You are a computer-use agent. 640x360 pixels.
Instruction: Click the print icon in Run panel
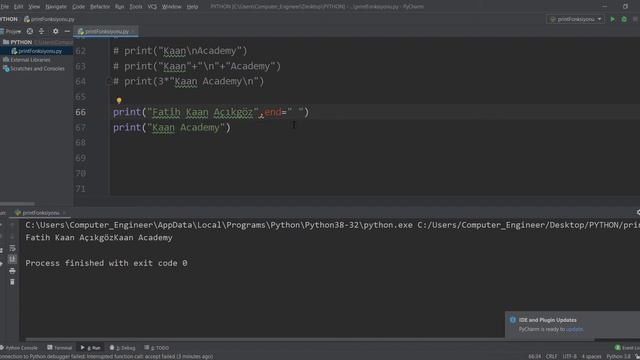tap(12, 271)
